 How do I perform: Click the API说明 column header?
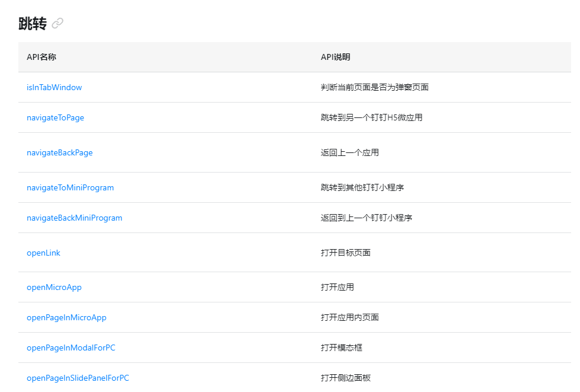tap(335, 57)
